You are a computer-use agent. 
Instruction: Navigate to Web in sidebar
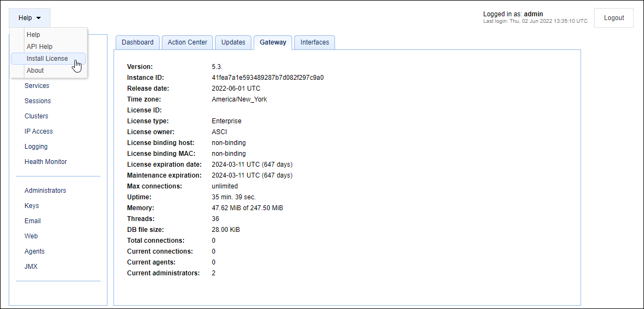pos(31,236)
